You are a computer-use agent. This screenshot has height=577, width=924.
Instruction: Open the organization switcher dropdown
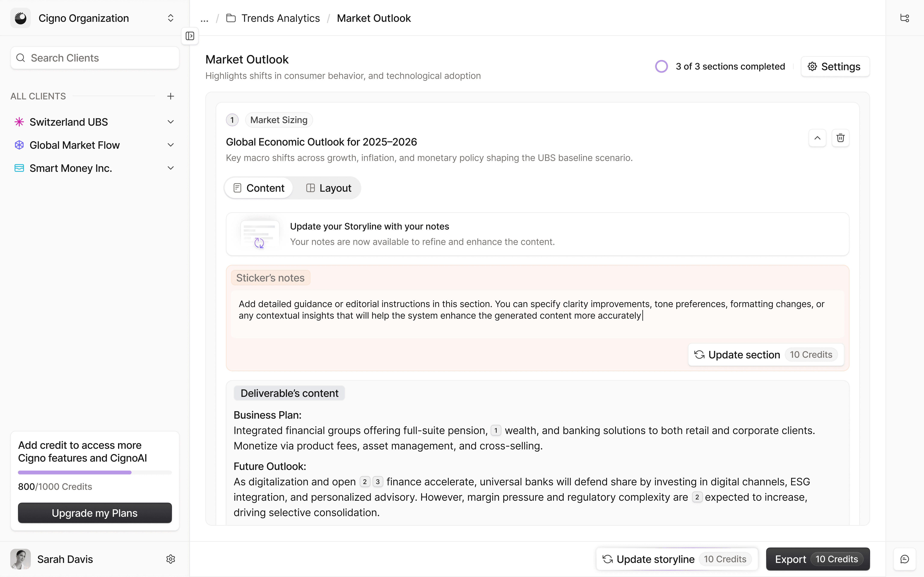[x=171, y=18]
